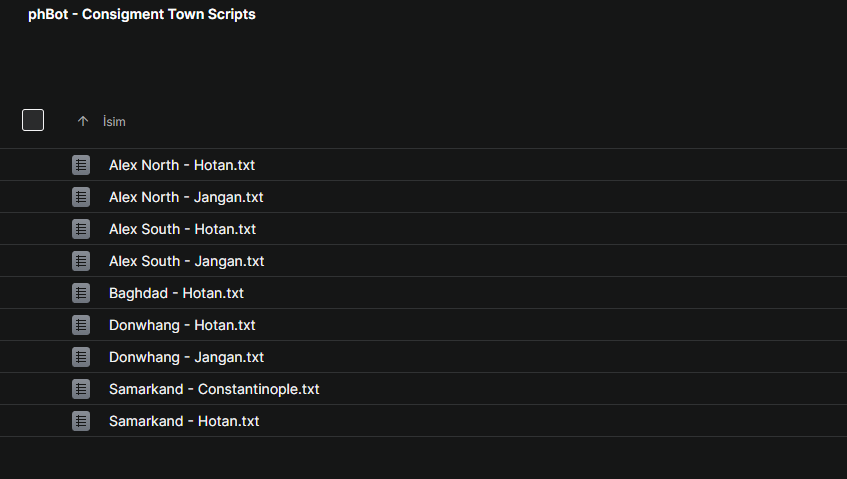This screenshot has height=479, width=847.
Task: Click file icon beside Alex North - Jangan.txt
Action: [x=81, y=197]
